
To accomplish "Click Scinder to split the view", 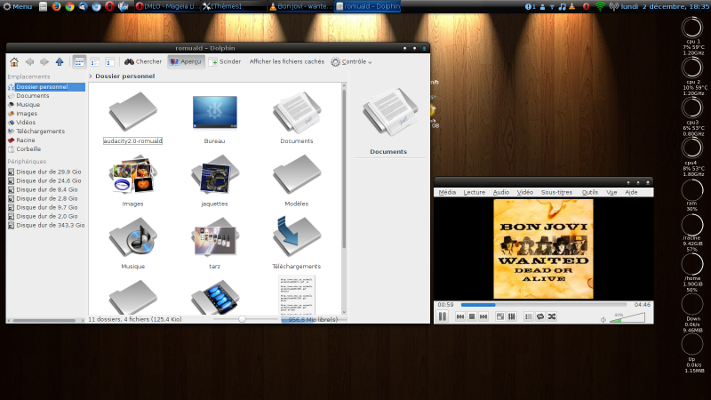I will pos(225,62).
